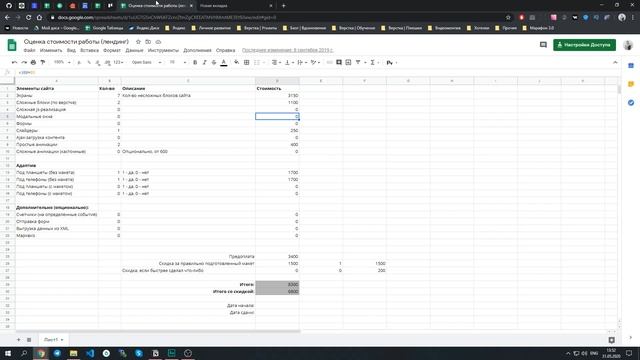
Task: Insert a comment from toolbar
Action: click(339, 62)
